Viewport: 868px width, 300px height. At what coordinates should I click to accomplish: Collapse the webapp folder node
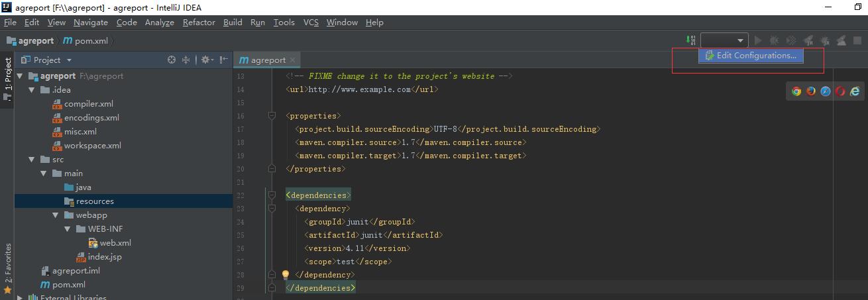(x=56, y=215)
